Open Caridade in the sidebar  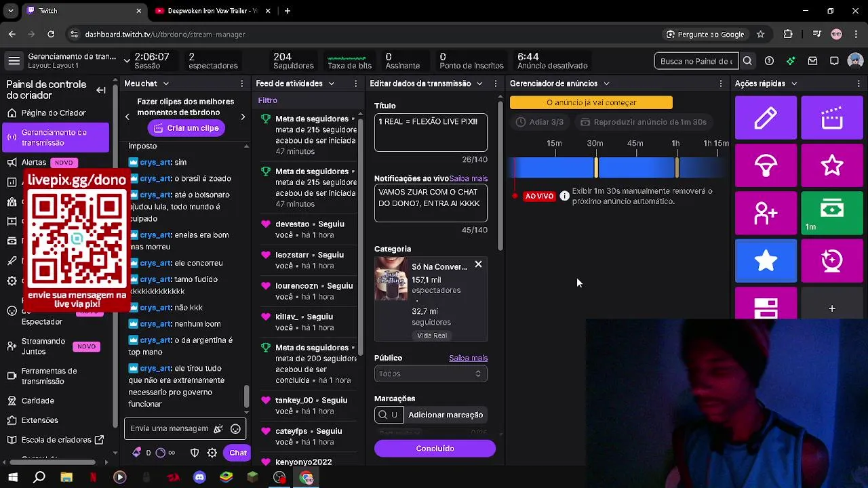pyautogui.click(x=54, y=401)
